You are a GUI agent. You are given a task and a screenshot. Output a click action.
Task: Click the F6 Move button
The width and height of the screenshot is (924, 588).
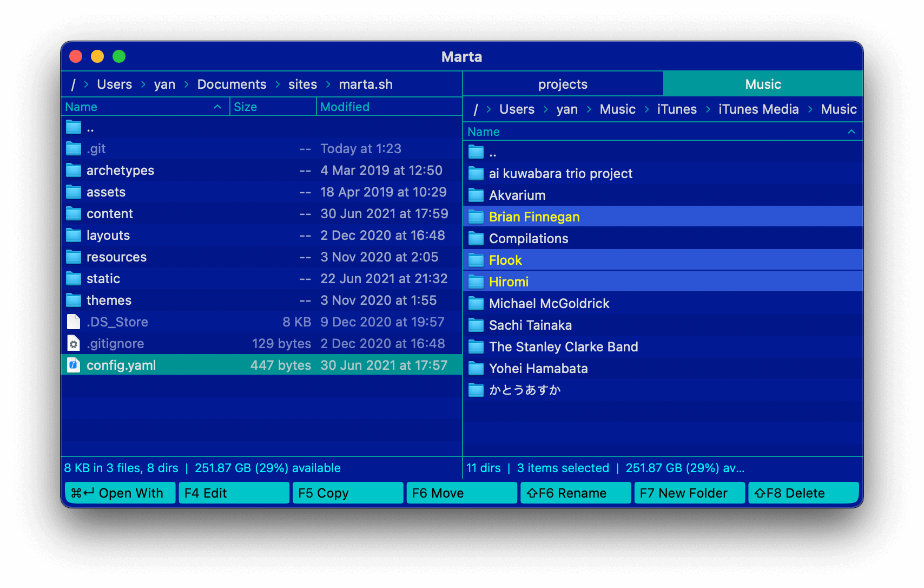coord(462,493)
